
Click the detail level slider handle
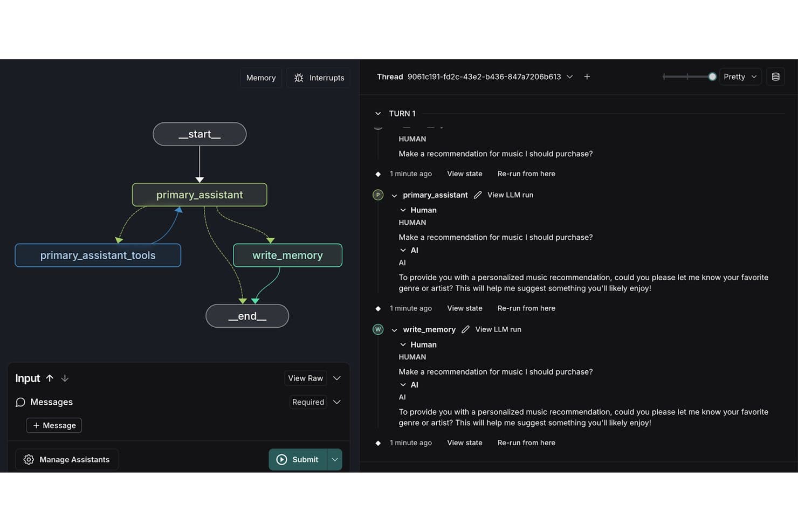pyautogui.click(x=712, y=77)
